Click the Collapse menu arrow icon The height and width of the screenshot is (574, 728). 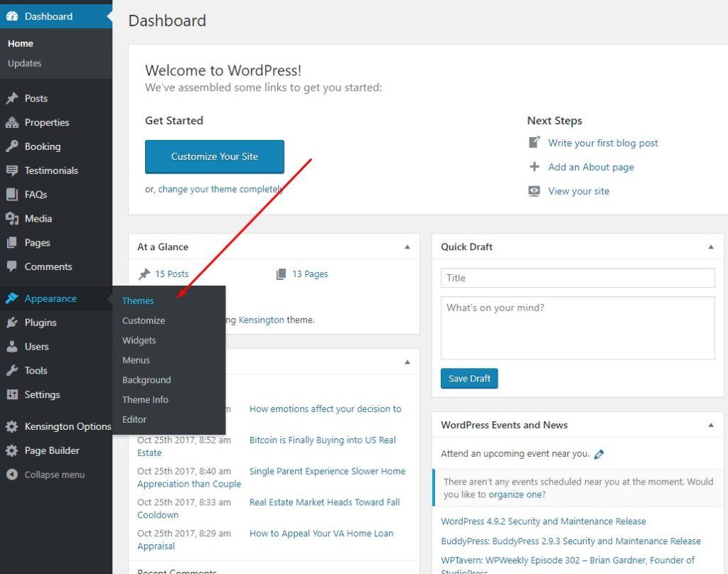12,475
